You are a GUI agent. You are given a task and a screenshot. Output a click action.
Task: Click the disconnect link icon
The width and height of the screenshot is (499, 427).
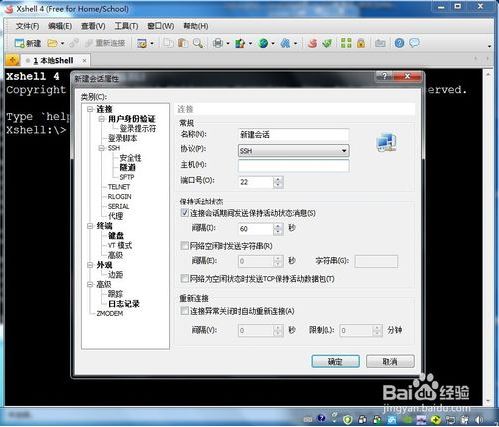[x=74, y=43]
